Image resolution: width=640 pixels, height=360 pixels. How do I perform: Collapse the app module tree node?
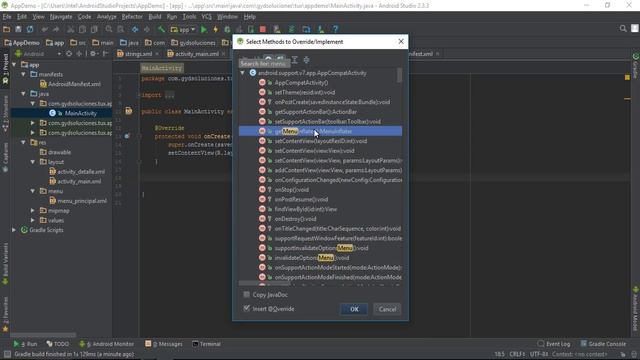pos(15,64)
